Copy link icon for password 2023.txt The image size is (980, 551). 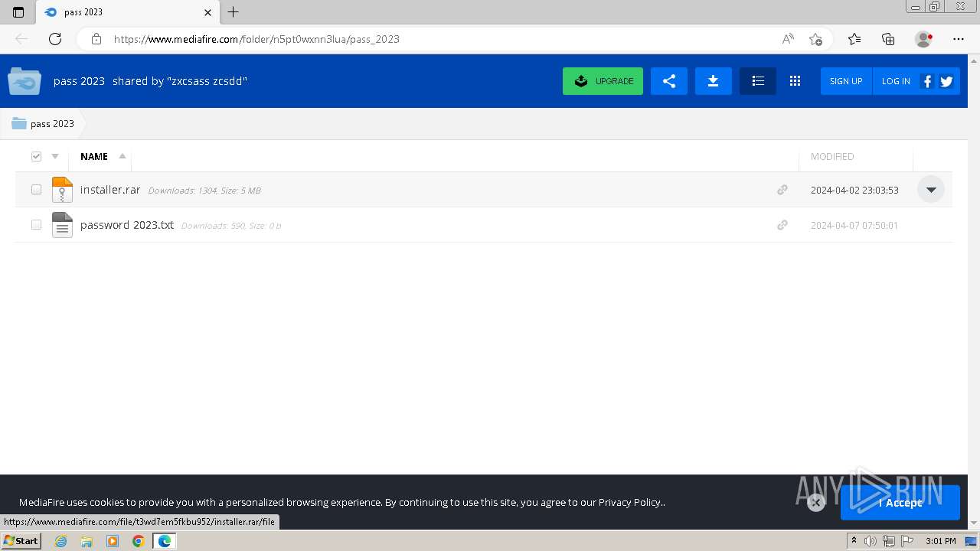point(782,225)
